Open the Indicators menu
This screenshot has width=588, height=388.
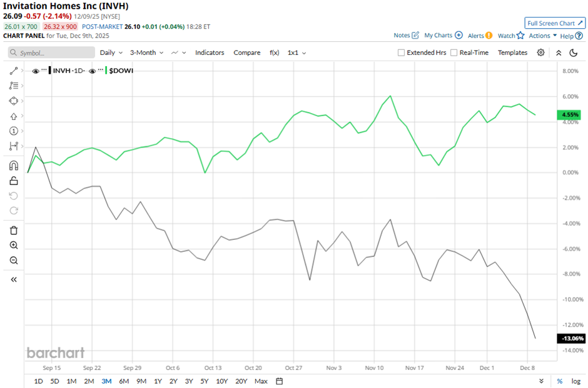210,53
